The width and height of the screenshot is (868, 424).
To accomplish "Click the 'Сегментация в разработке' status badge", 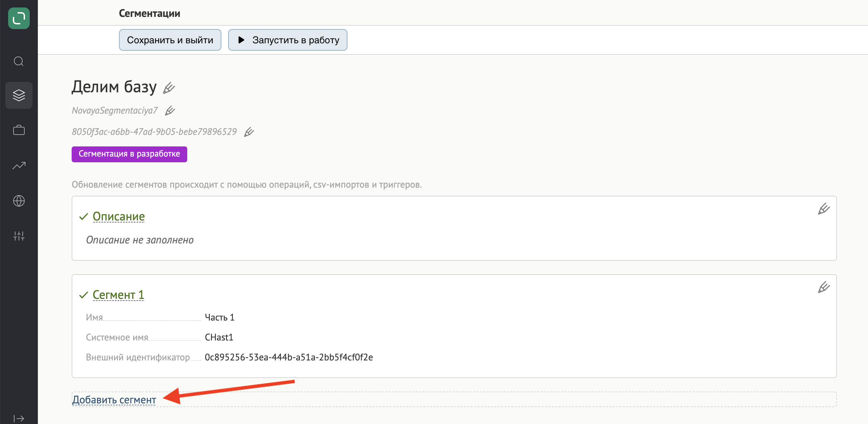I will (129, 154).
